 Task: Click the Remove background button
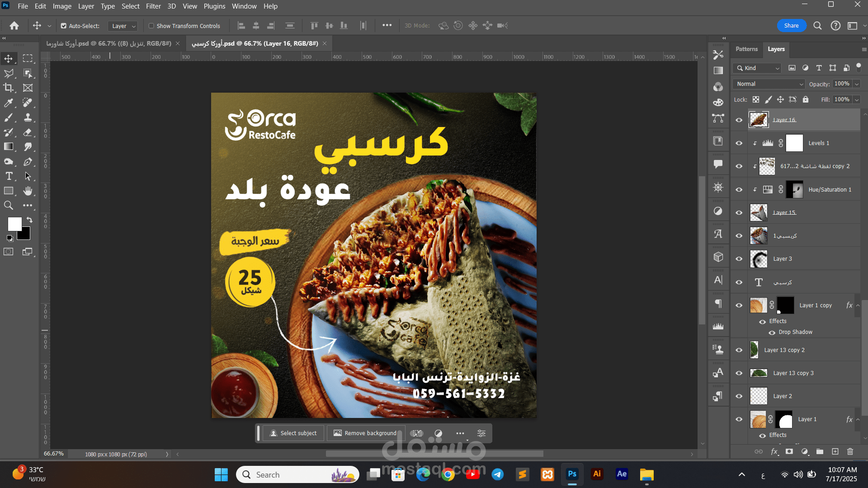pos(365,433)
